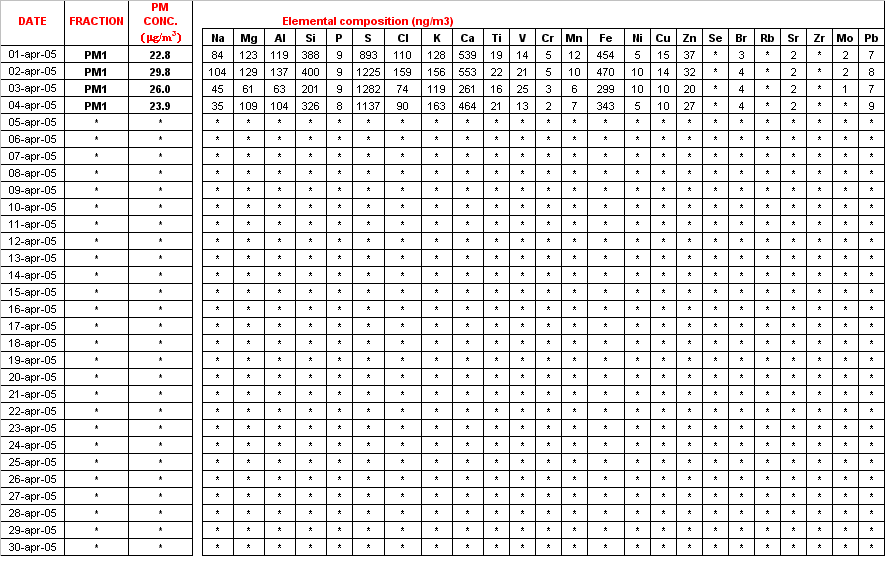Click the PM concentration value 23.9
Image resolution: width=885 pixels, height=573 pixels.
160,106
